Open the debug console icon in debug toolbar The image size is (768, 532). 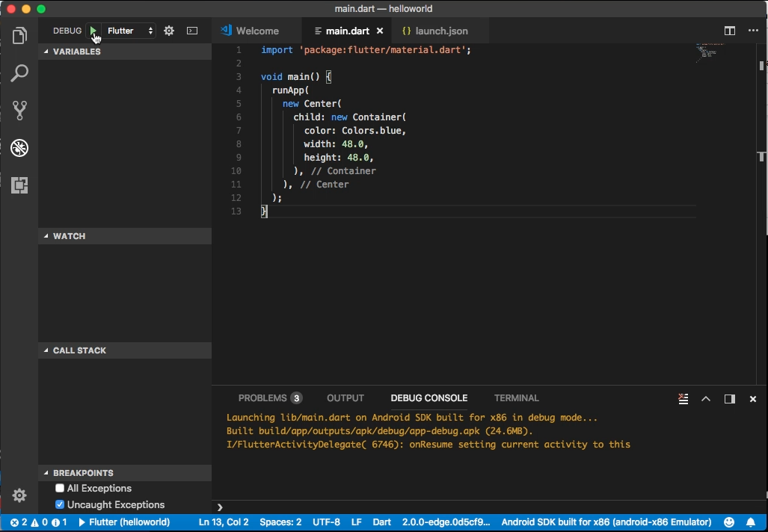pyautogui.click(x=192, y=31)
